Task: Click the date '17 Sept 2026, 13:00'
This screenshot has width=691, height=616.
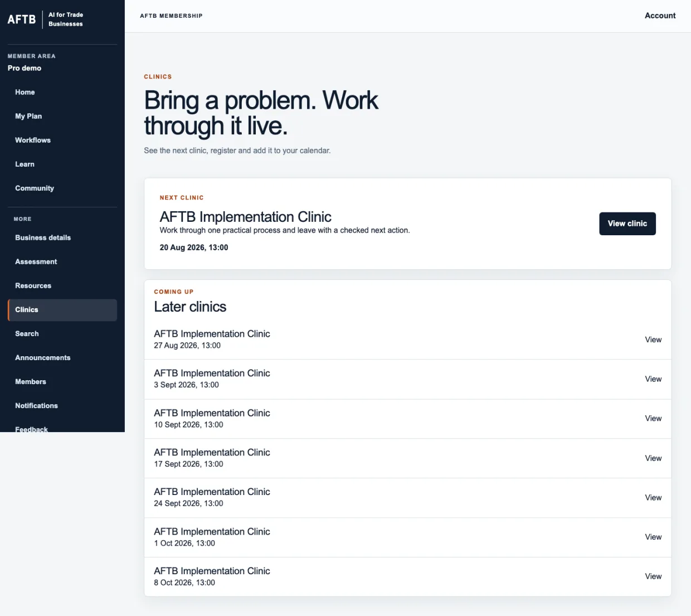Action: point(188,464)
